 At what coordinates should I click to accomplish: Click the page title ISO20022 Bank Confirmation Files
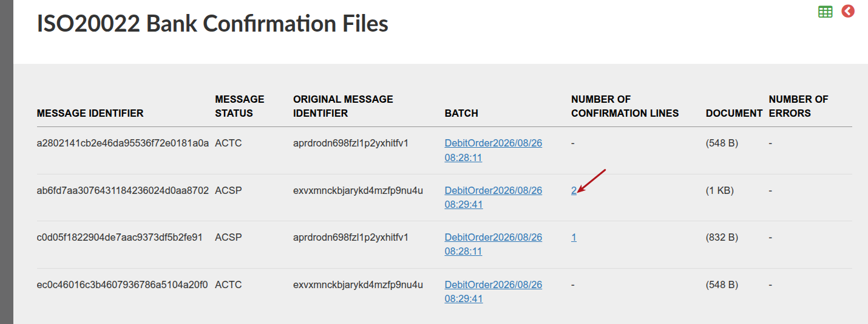click(212, 24)
